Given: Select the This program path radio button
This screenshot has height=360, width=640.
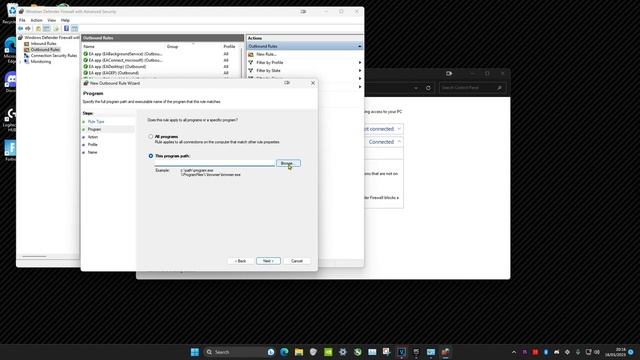Looking at the screenshot, I should [x=151, y=156].
